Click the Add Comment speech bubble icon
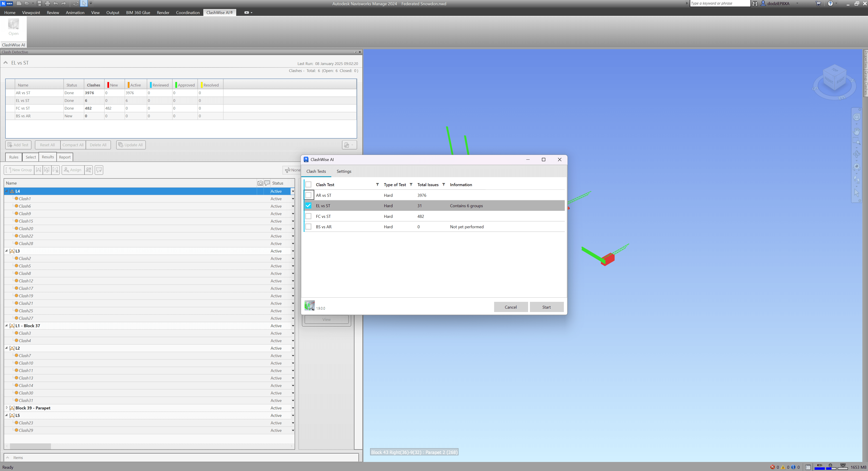868x471 pixels. [99, 170]
